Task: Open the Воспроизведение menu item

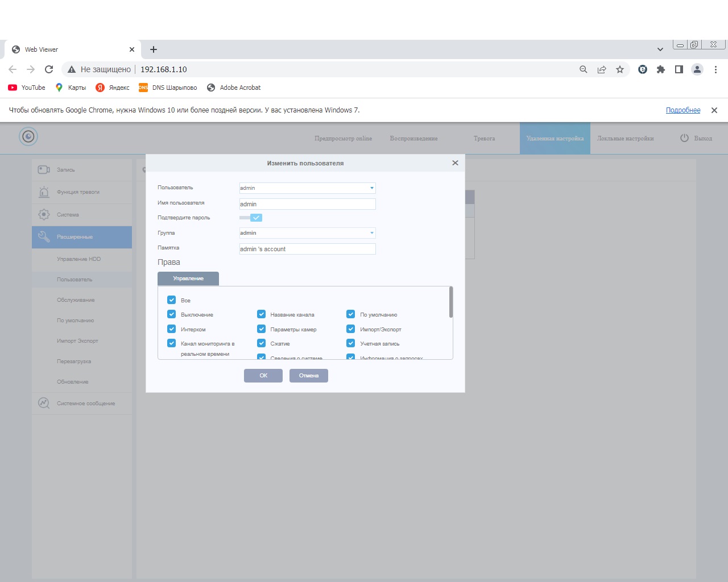Action: tap(413, 139)
